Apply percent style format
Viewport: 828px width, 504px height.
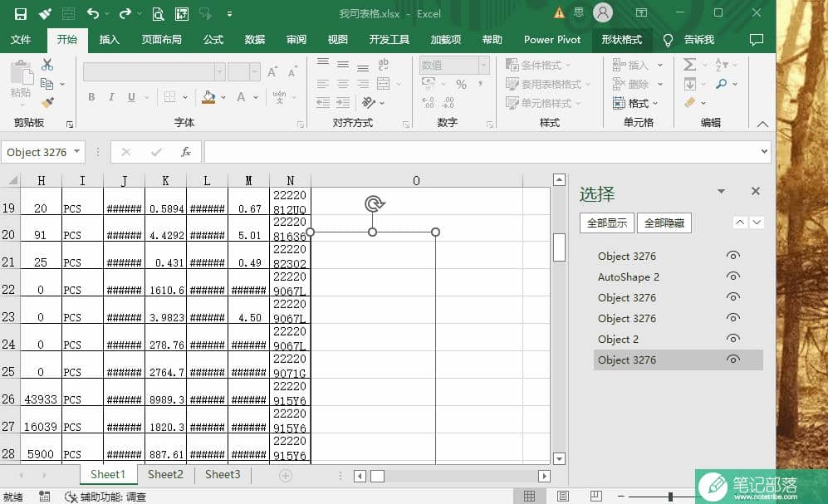point(461,84)
